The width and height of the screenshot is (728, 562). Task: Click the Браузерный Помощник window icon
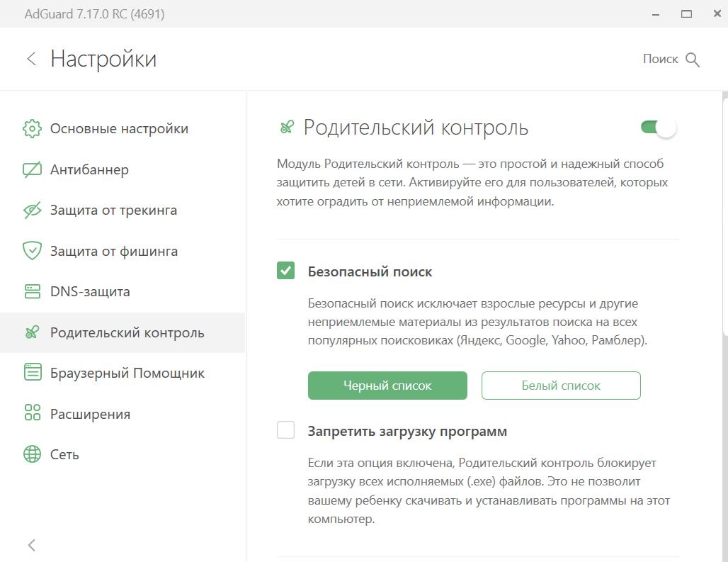[x=33, y=373]
